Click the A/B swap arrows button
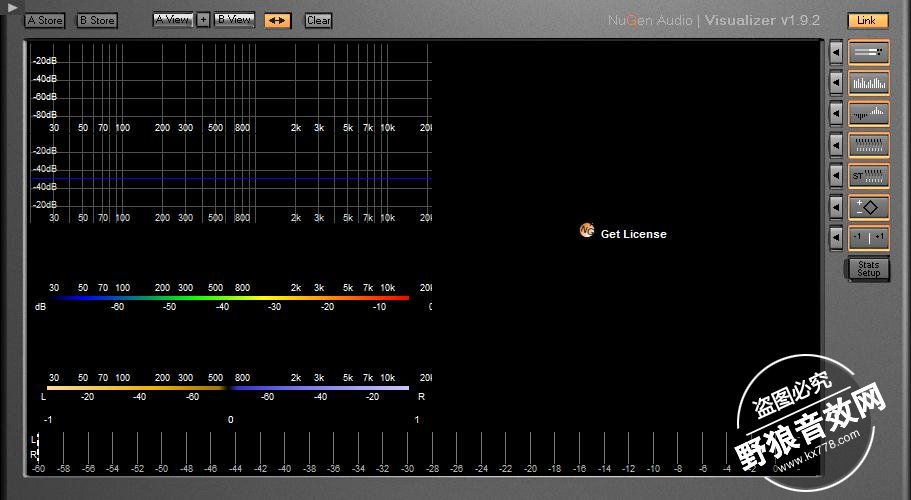This screenshot has height=500, width=911. click(x=277, y=20)
